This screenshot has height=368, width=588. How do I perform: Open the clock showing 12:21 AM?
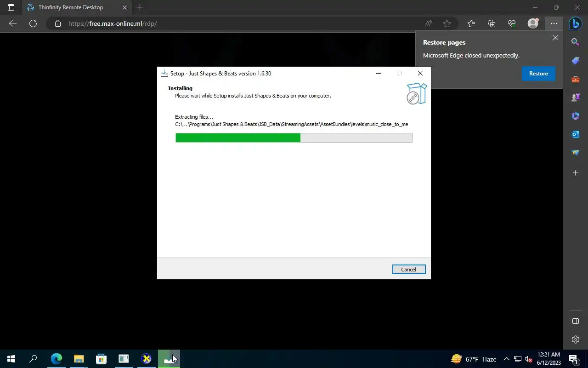pyautogui.click(x=548, y=359)
